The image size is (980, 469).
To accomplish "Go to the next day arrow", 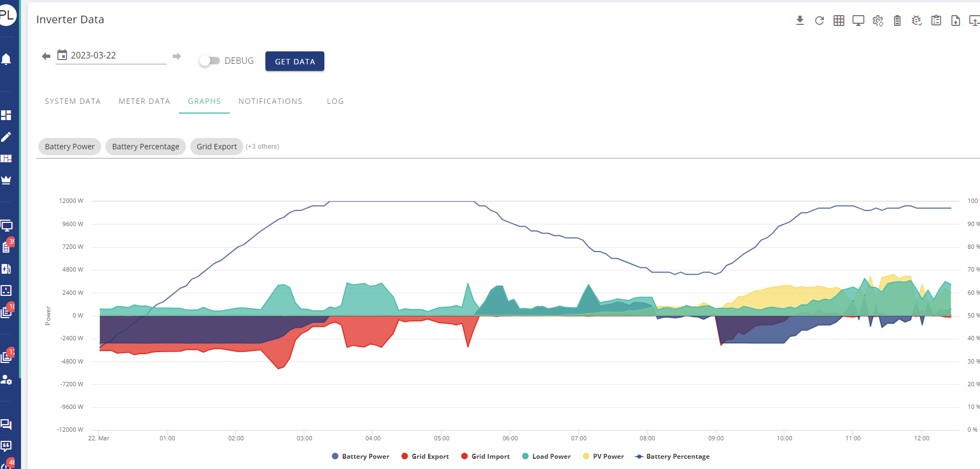I will (177, 56).
